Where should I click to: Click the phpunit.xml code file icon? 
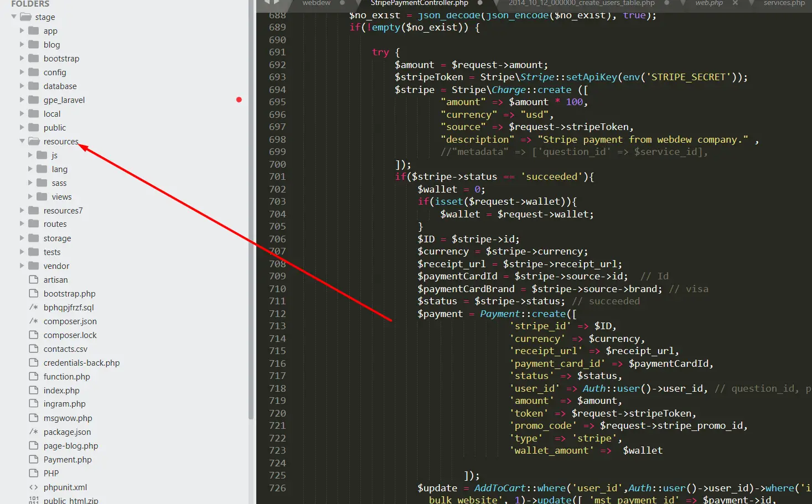point(34,487)
